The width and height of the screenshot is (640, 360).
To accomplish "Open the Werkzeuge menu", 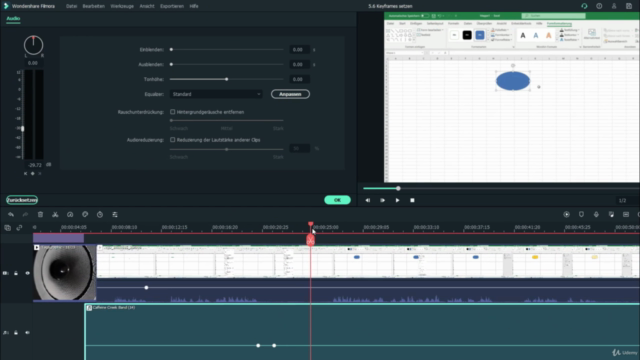I will (122, 6).
